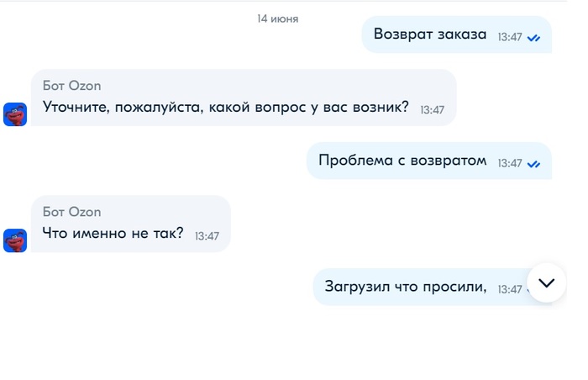The height and width of the screenshot is (380, 588).
Task: Open "Бот Ozon" name above the "Уточните" message
Action: [x=72, y=86]
